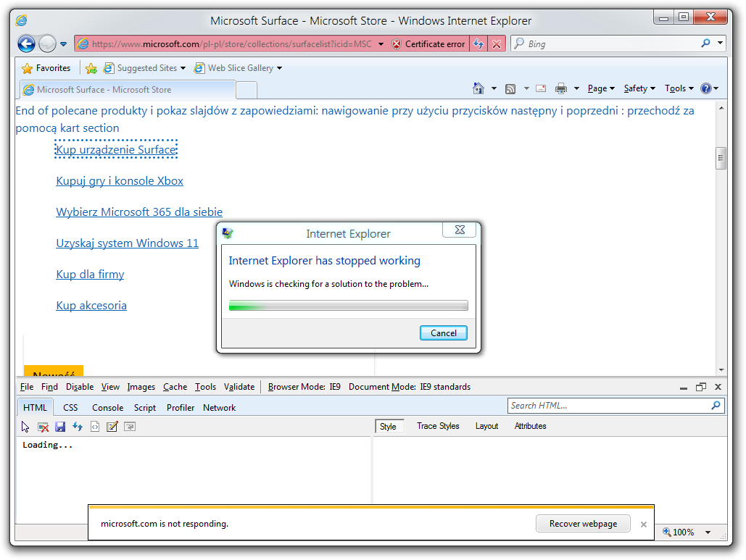Screen dimensions: 746x560
Task: Click the Read mail icon
Action: tap(541, 88)
